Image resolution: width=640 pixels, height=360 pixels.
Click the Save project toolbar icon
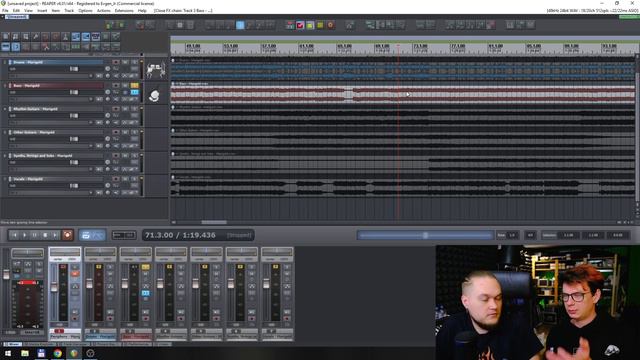point(25,36)
